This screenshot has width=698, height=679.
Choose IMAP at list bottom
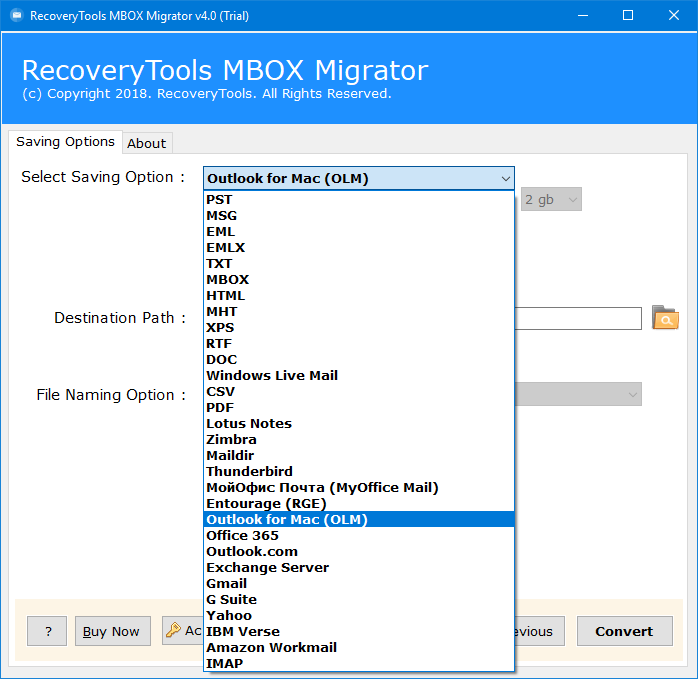click(359, 663)
